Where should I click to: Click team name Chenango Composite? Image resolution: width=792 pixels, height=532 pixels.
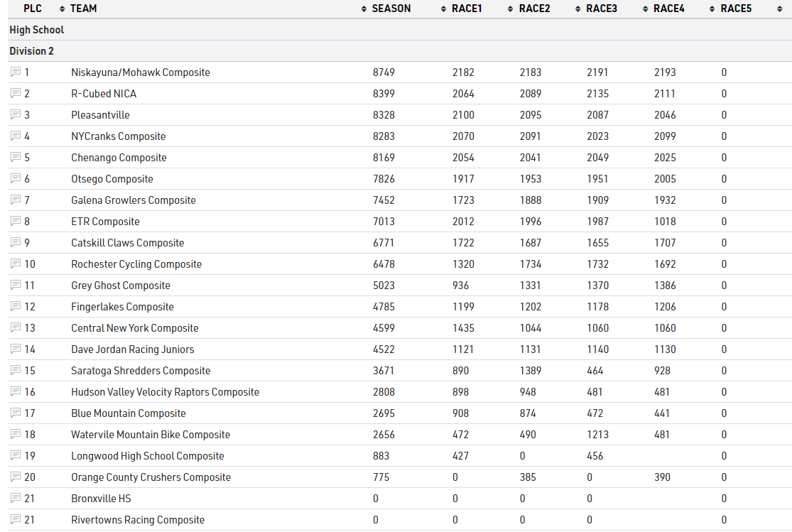[x=119, y=157]
